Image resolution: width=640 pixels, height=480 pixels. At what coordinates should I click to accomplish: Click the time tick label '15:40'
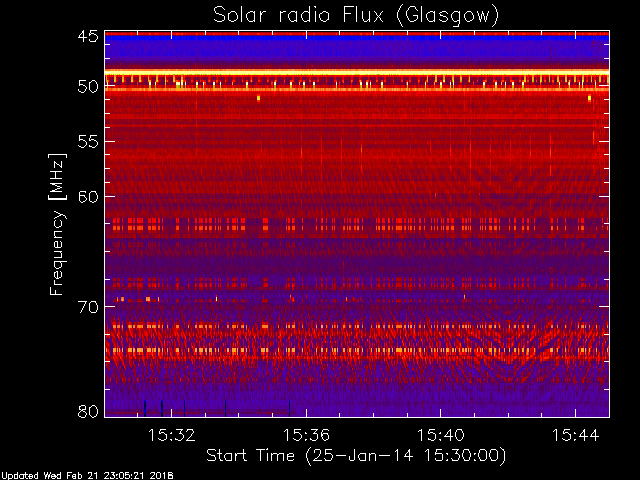(x=440, y=435)
